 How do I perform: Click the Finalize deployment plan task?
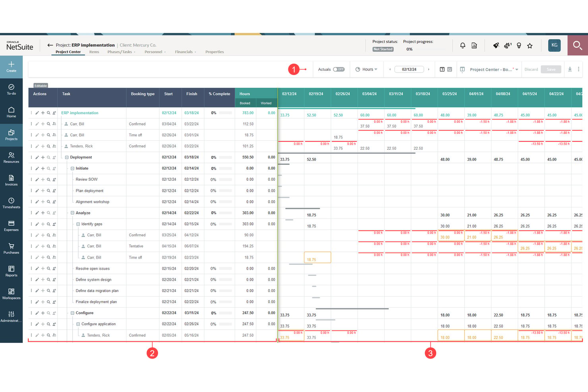96,302
